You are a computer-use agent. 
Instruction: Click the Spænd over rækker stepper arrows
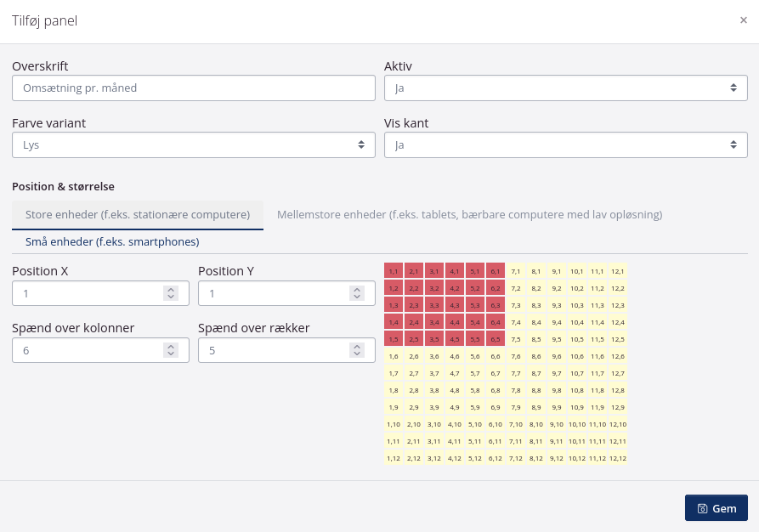[357, 350]
